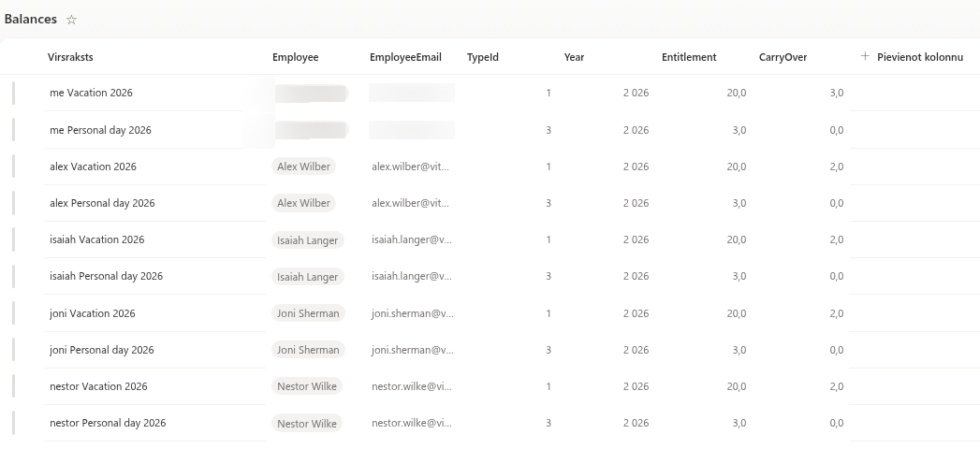
Task: Click Nestor Wilke chip in nestor Personal day row
Action: tap(307, 423)
